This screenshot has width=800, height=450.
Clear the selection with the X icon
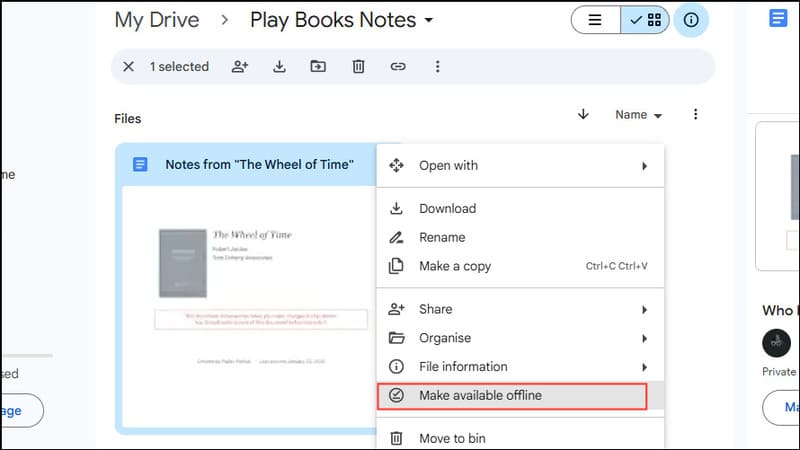129,66
